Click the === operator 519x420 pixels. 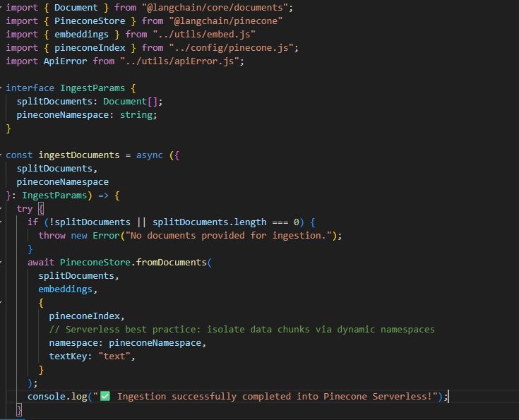point(280,222)
